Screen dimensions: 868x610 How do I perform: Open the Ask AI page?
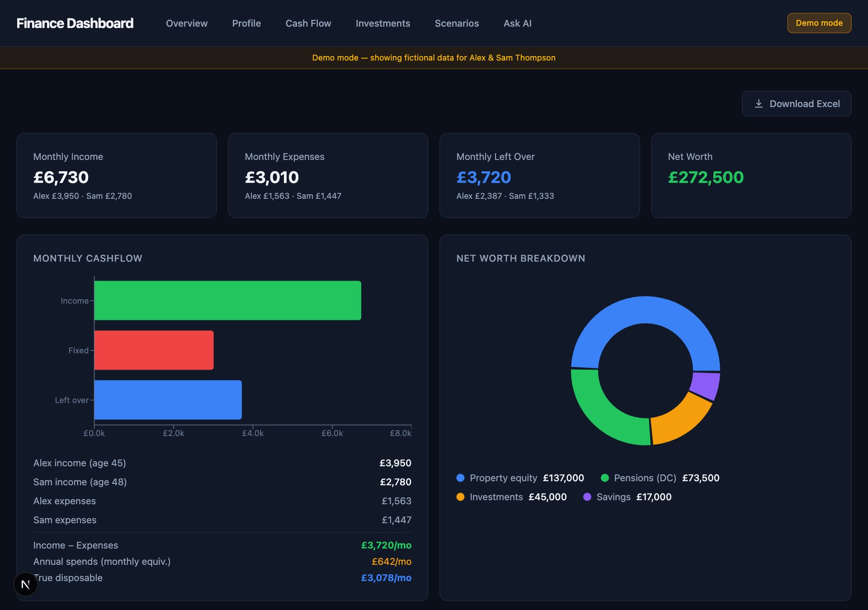(x=518, y=23)
